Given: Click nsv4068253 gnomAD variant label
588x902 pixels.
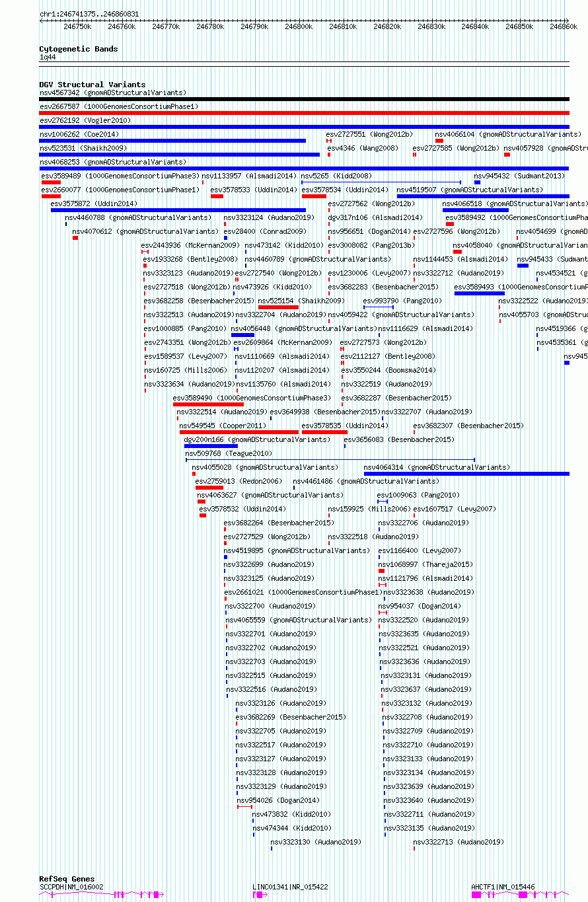Looking at the screenshot, I should tap(113, 162).
